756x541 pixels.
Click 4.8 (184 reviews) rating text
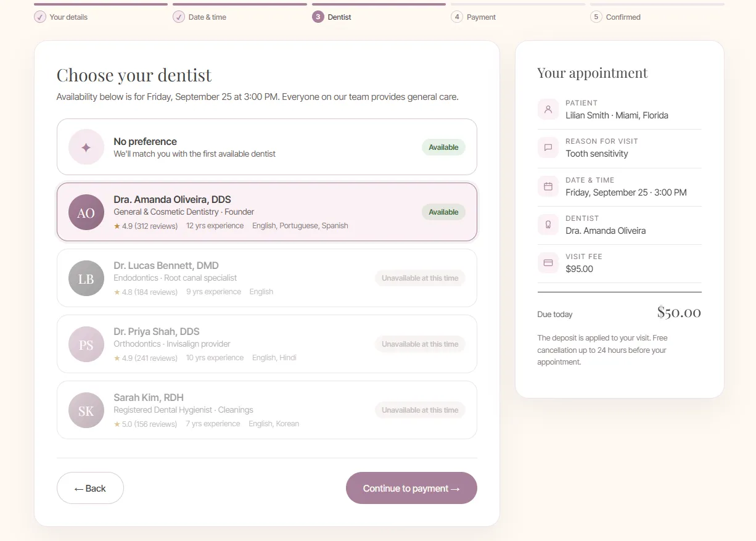pyautogui.click(x=150, y=292)
